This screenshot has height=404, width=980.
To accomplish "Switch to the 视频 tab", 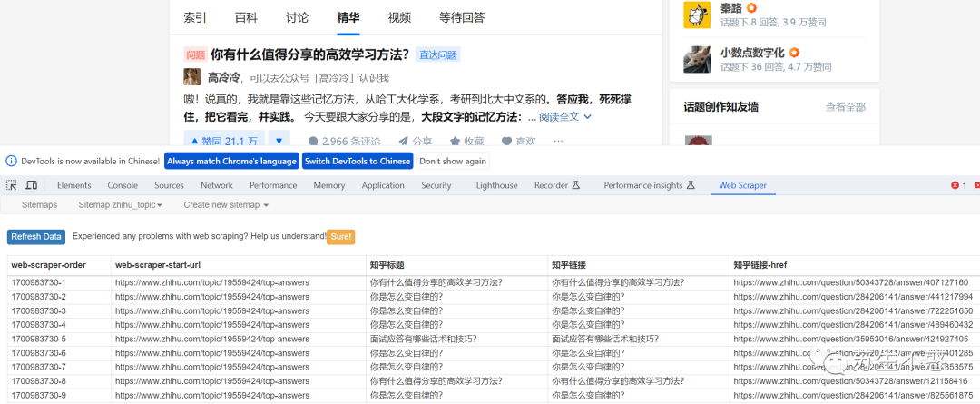I will pyautogui.click(x=399, y=17).
